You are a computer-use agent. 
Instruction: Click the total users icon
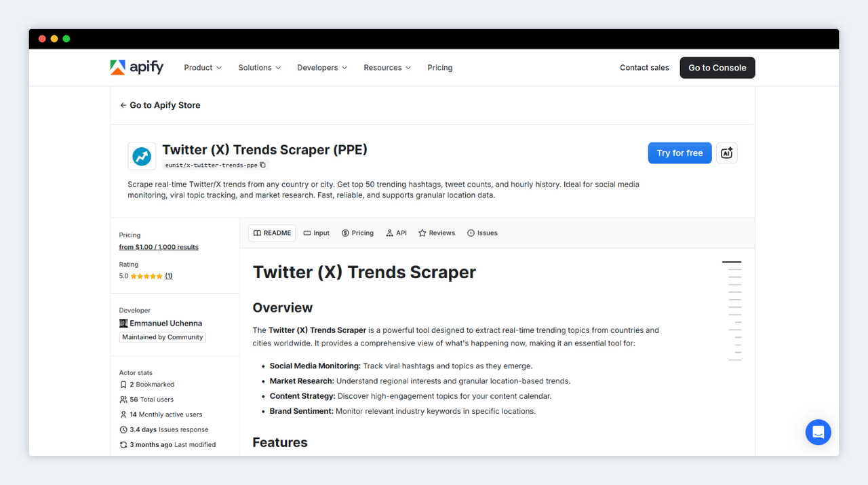coord(123,400)
